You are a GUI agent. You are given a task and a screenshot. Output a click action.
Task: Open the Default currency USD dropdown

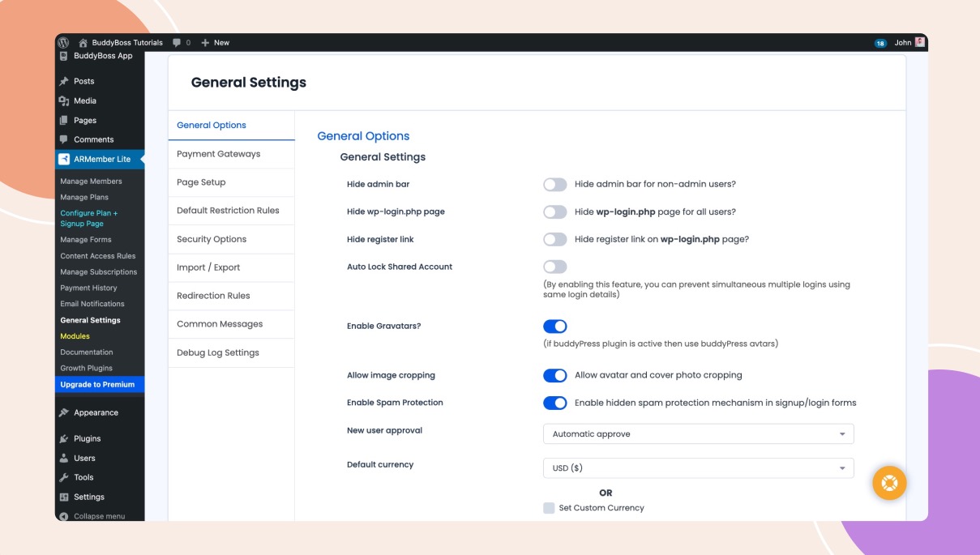tap(699, 468)
